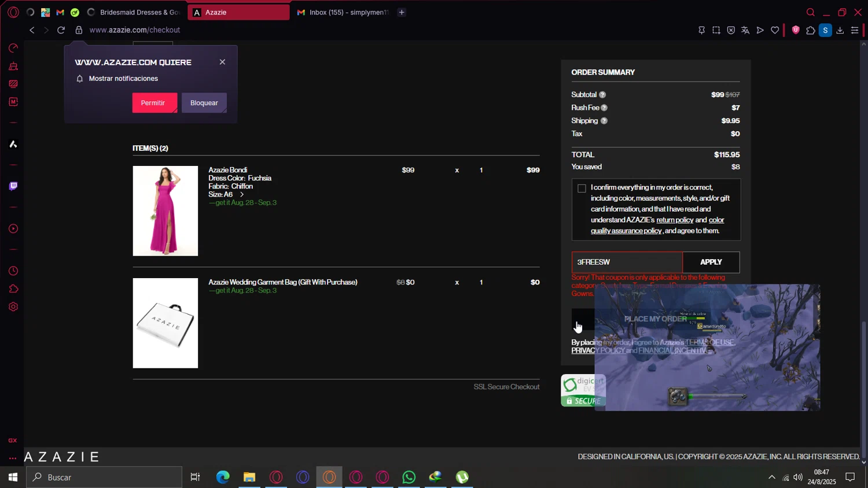Search open tabs with magnifier icon

[x=811, y=12]
